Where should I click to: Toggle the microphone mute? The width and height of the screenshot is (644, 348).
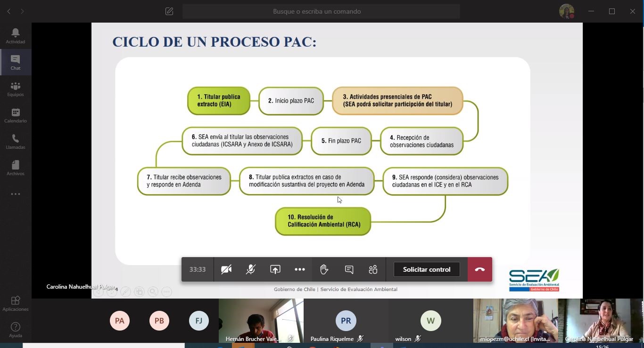[x=250, y=269]
